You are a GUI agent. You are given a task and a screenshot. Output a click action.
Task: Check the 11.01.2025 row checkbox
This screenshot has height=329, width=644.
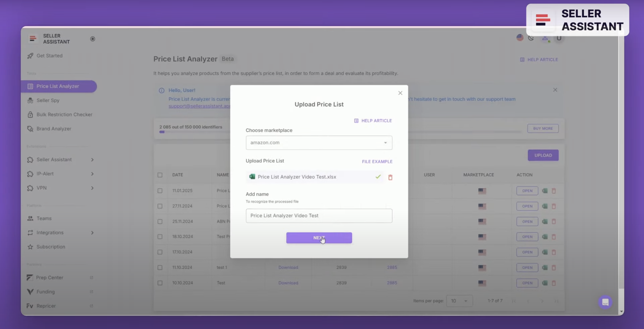[x=160, y=191]
